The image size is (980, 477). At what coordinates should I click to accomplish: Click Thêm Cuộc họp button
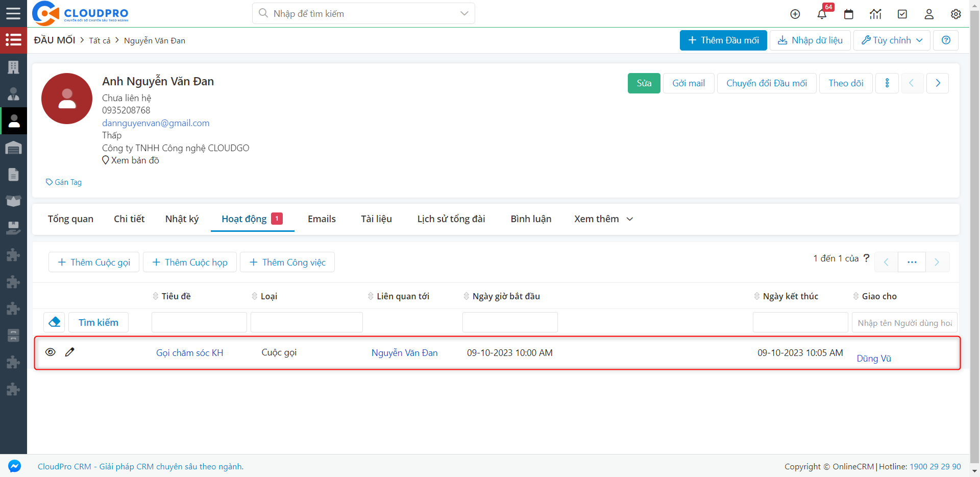pyautogui.click(x=190, y=262)
